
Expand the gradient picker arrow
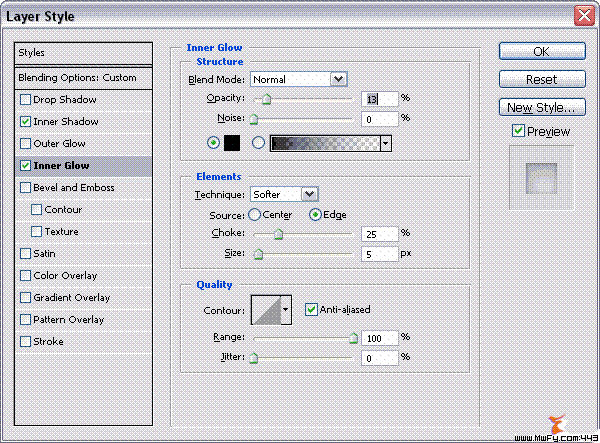[x=386, y=143]
